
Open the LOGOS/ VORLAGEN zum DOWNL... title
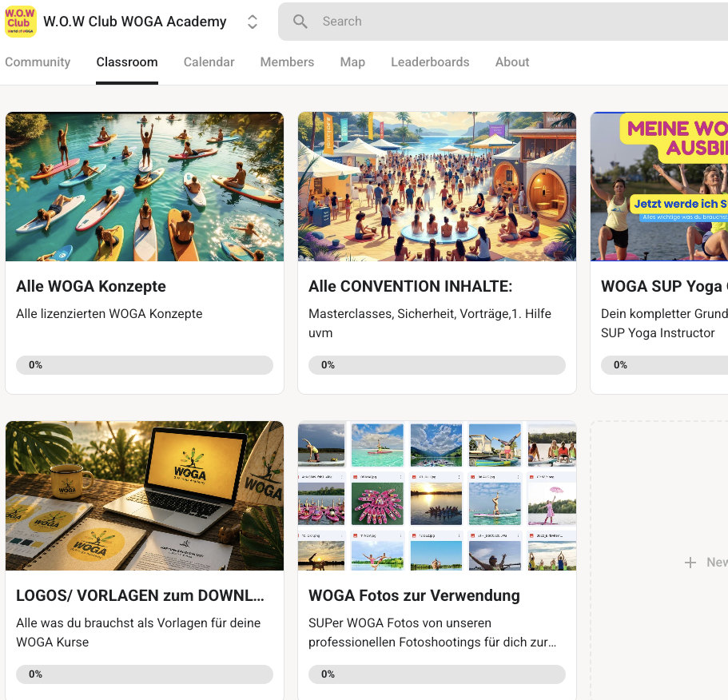(140, 595)
